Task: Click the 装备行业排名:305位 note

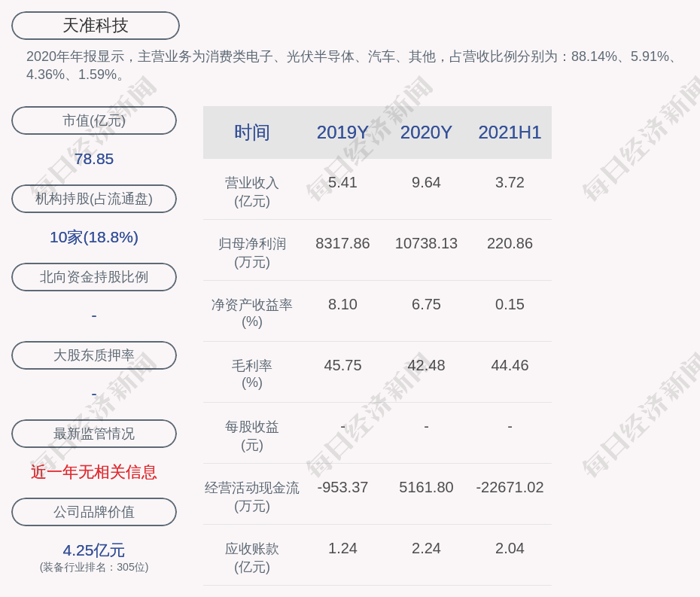Action: (x=94, y=567)
